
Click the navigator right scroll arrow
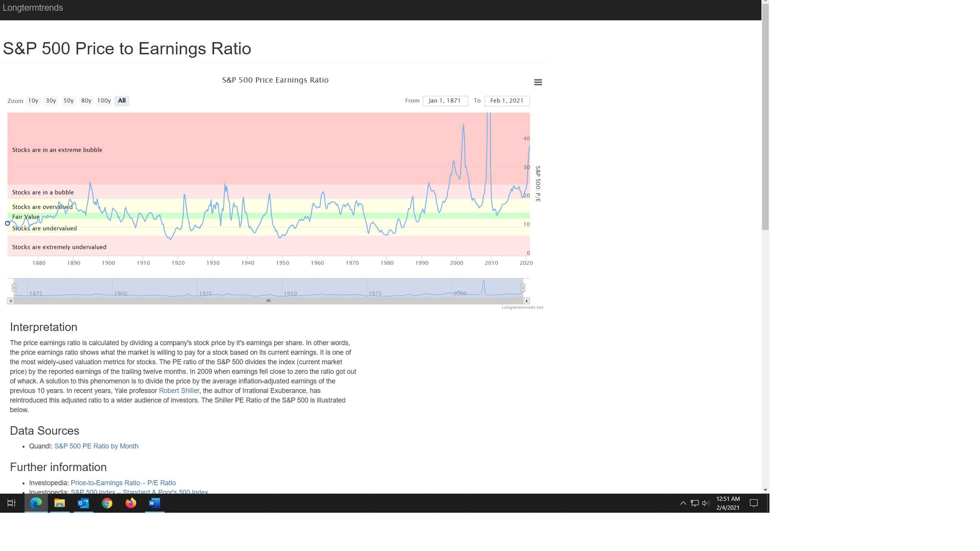click(527, 301)
